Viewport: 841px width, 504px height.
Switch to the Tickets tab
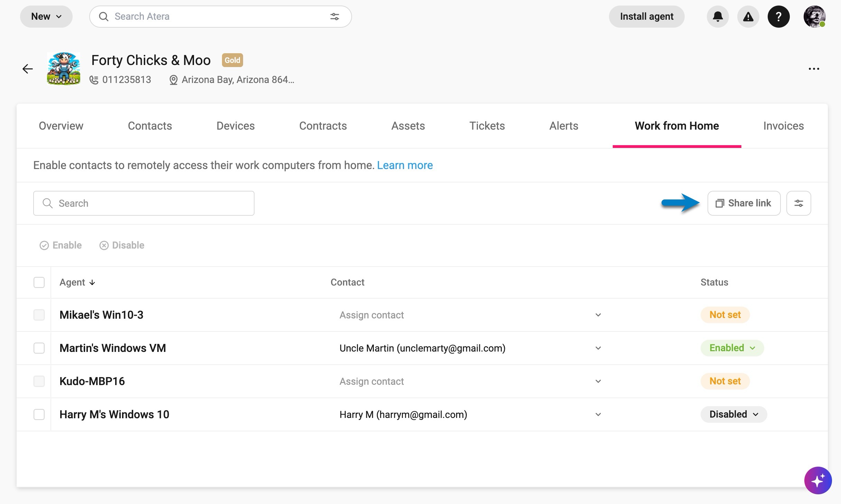click(487, 126)
